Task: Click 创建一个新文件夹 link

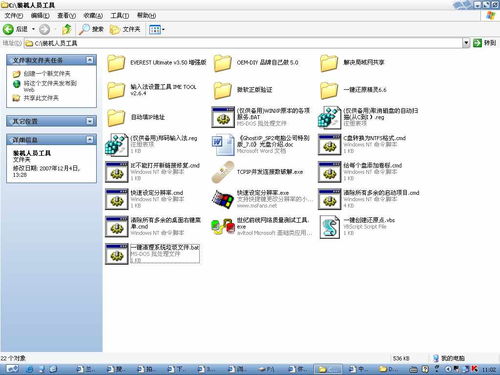Action: (x=47, y=73)
